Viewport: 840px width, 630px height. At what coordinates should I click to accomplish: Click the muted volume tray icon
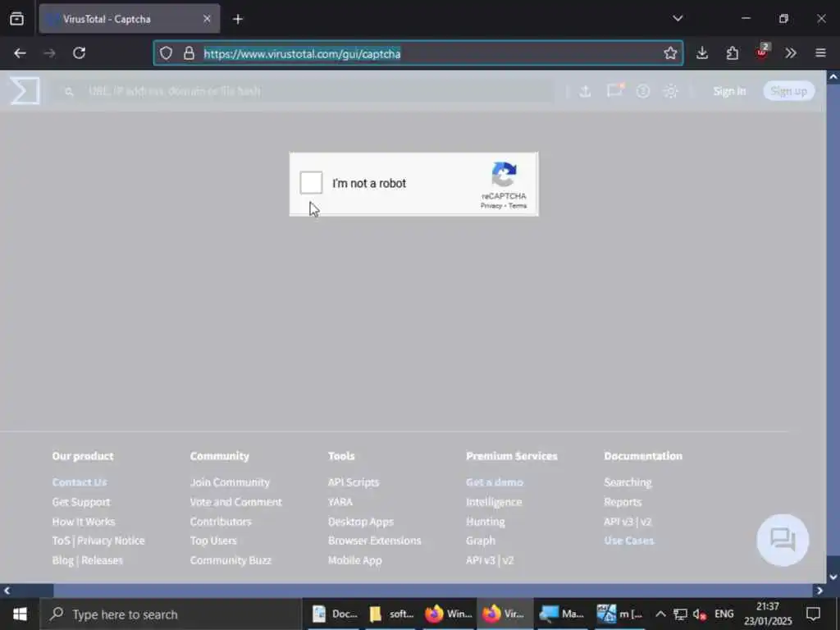[x=699, y=614]
